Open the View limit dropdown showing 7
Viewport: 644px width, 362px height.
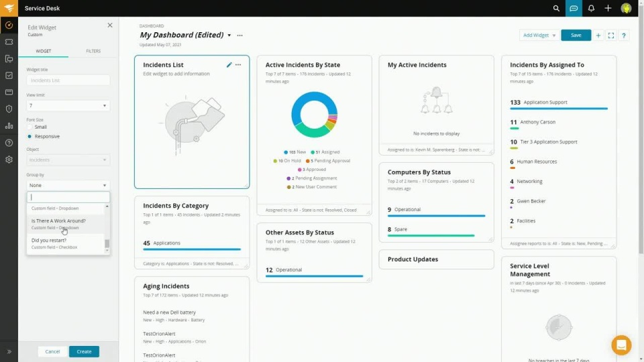click(68, 105)
